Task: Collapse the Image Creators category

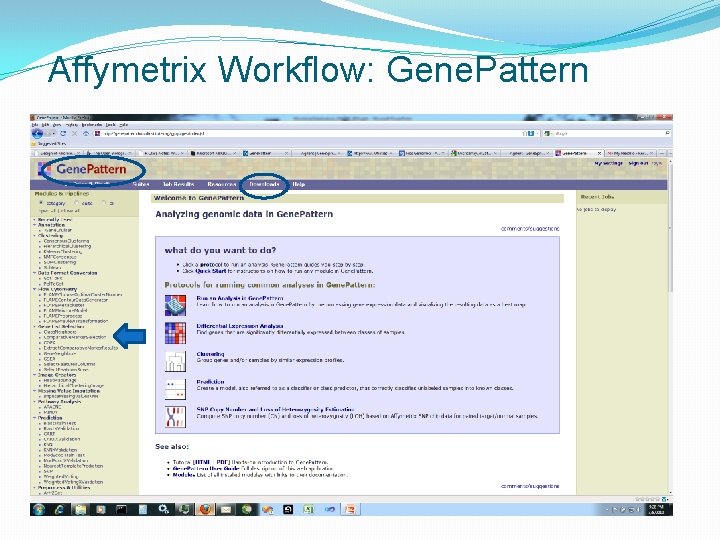Action: (x=35, y=375)
